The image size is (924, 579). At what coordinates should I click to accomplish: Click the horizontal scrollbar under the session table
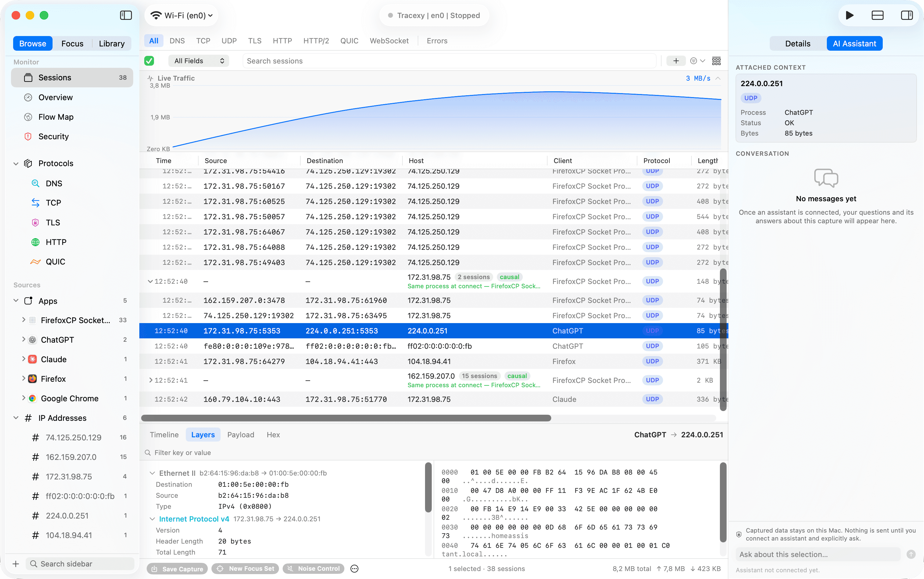[346, 418]
